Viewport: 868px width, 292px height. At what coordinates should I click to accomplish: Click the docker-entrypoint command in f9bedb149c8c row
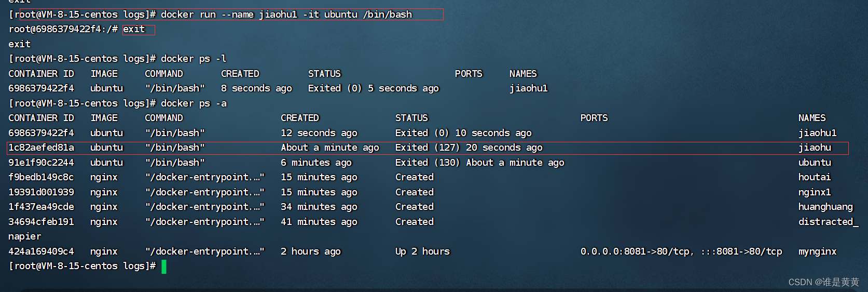(x=205, y=177)
